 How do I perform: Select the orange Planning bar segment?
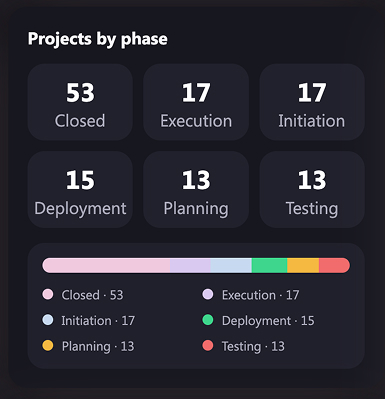[303, 265]
